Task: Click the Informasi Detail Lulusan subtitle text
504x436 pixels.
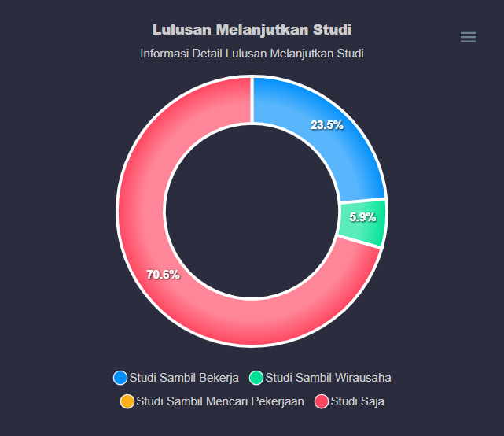Action: pyautogui.click(x=252, y=54)
